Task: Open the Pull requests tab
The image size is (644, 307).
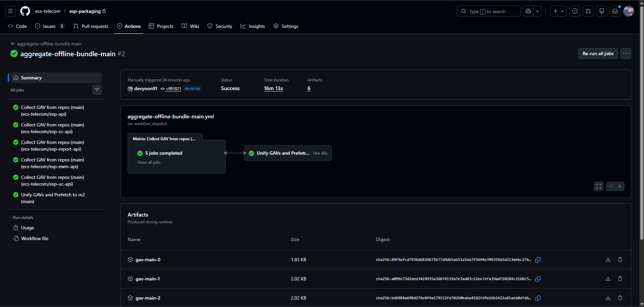Action: point(91,26)
